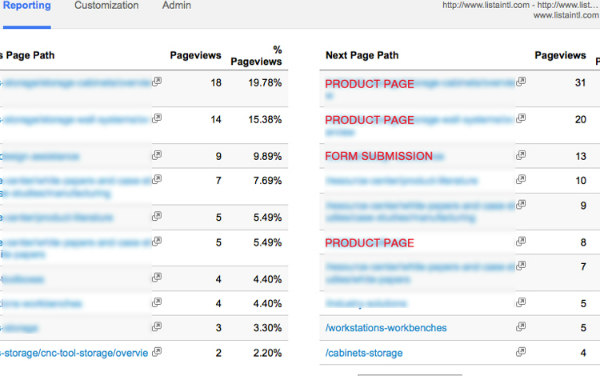Open external link icon in 10 pageviews row
600x376 pixels.
click(x=521, y=179)
